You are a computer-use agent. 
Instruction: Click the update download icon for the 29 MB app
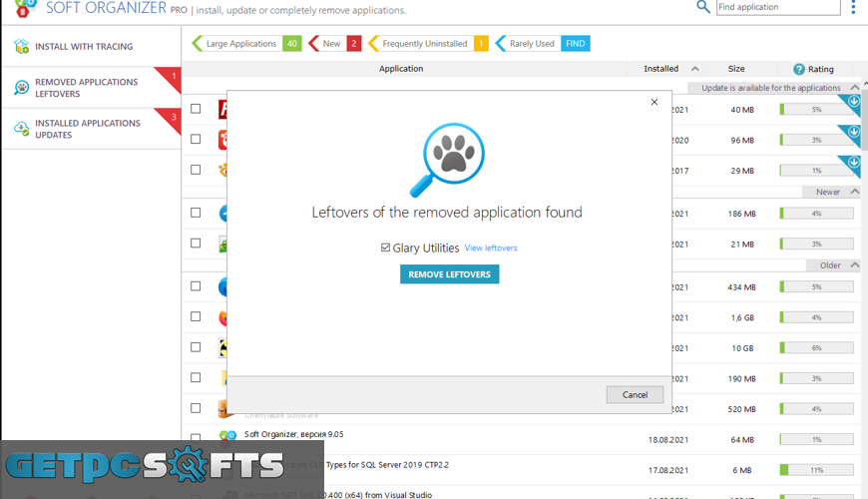853,163
